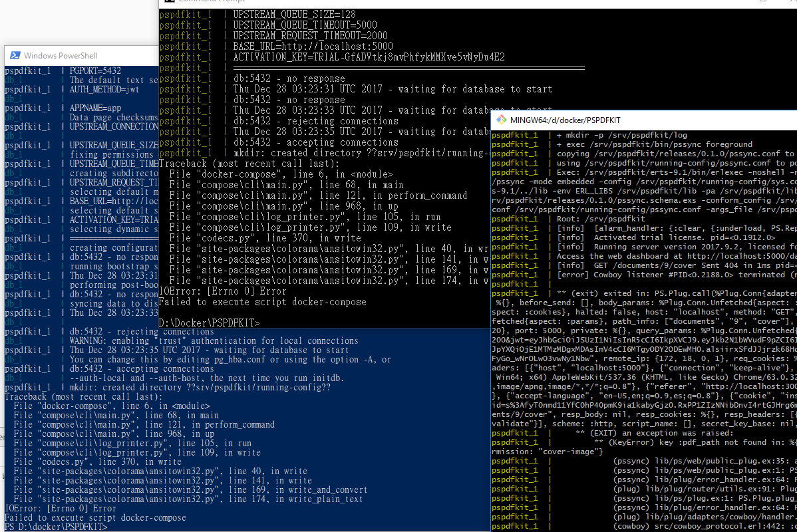This screenshot has width=797, height=532.
Task: Click the 'ACTIVATION_KEY=TRIAL-GfADVtkj8mvPhfykMMXve5vNyDu4E2' line
Action: point(369,57)
